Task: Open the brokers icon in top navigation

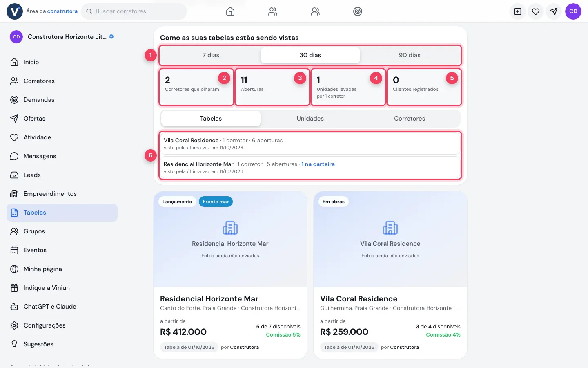Action: [x=273, y=11]
